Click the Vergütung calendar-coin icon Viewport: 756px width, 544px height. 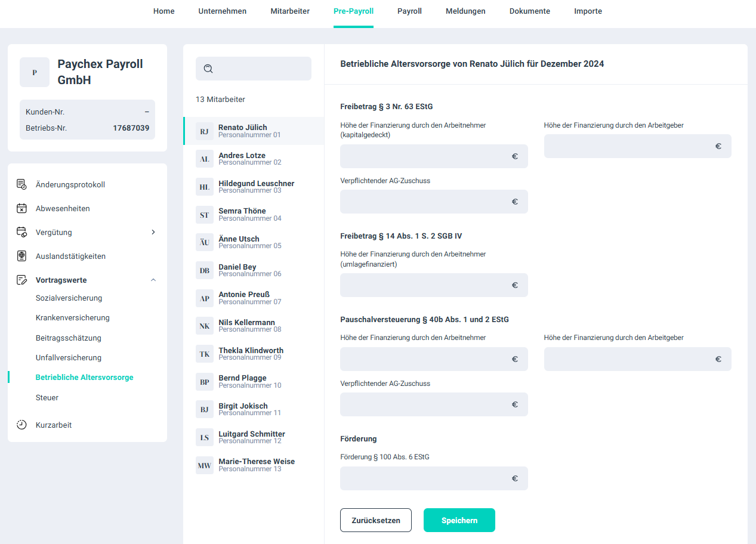[x=21, y=232]
